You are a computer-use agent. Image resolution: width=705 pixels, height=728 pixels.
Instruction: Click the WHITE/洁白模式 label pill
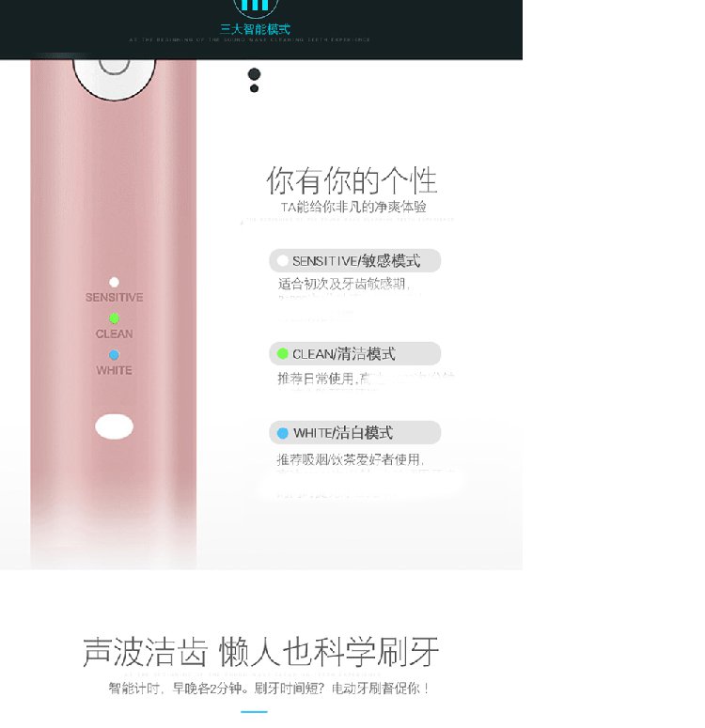tap(355, 433)
